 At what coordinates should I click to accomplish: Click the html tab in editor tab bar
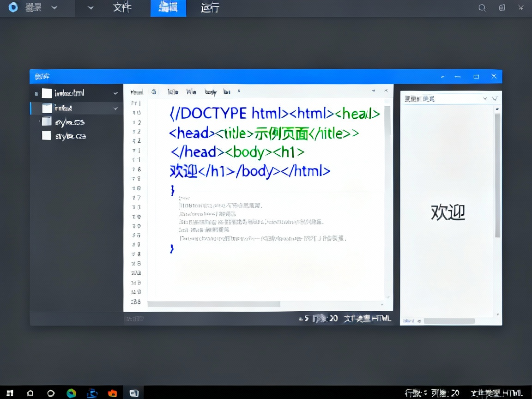point(137,92)
